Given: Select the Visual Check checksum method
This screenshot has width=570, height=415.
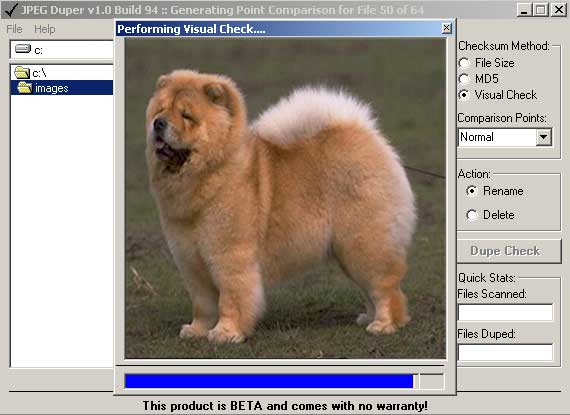Looking at the screenshot, I should tap(464, 95).
